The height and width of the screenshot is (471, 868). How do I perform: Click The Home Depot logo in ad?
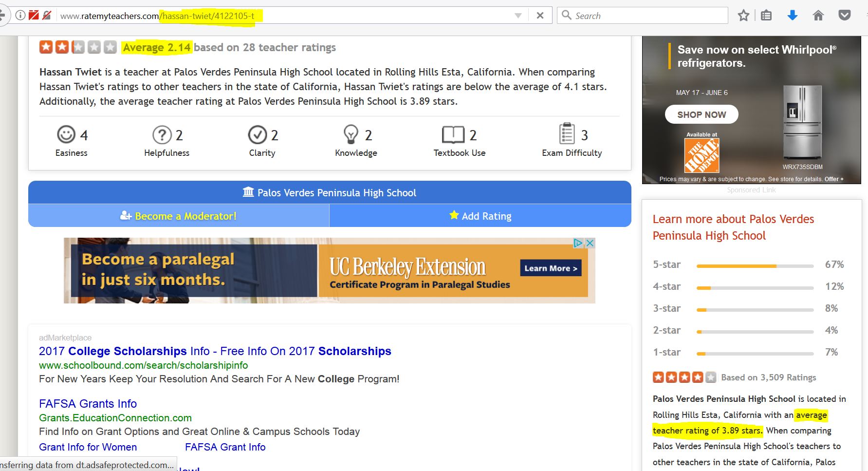[x=702, y=155]
